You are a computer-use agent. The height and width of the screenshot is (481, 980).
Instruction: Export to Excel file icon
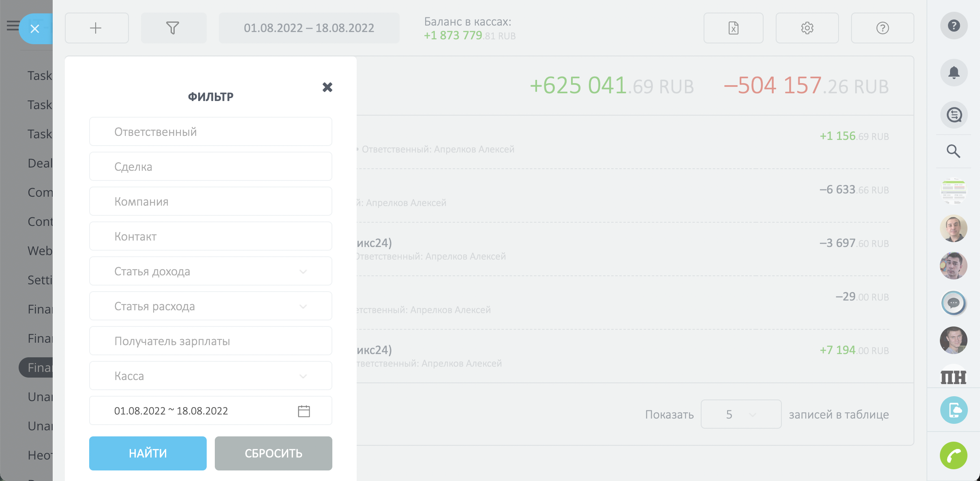click(x=733, y=28)
